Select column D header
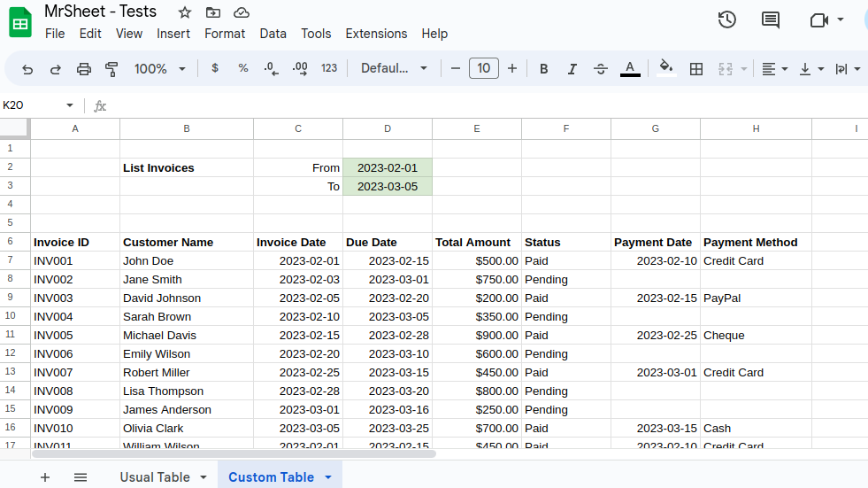The height and width of the screenshot is (488, 868). tap(388, 128)
